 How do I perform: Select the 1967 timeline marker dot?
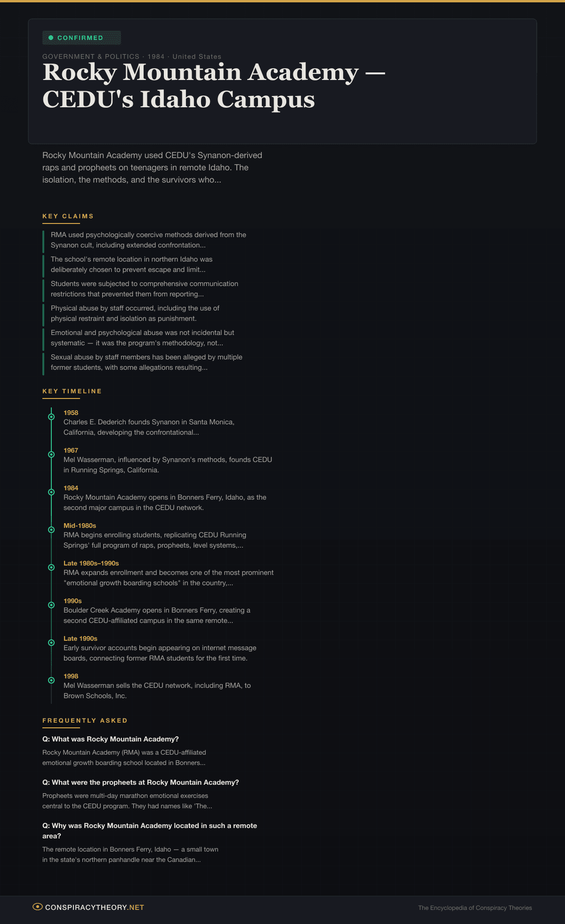51,454
